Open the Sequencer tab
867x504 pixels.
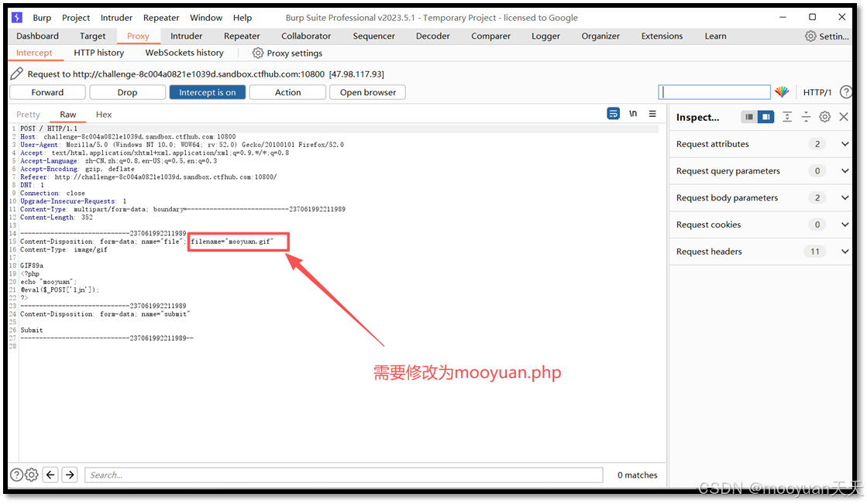373,36
